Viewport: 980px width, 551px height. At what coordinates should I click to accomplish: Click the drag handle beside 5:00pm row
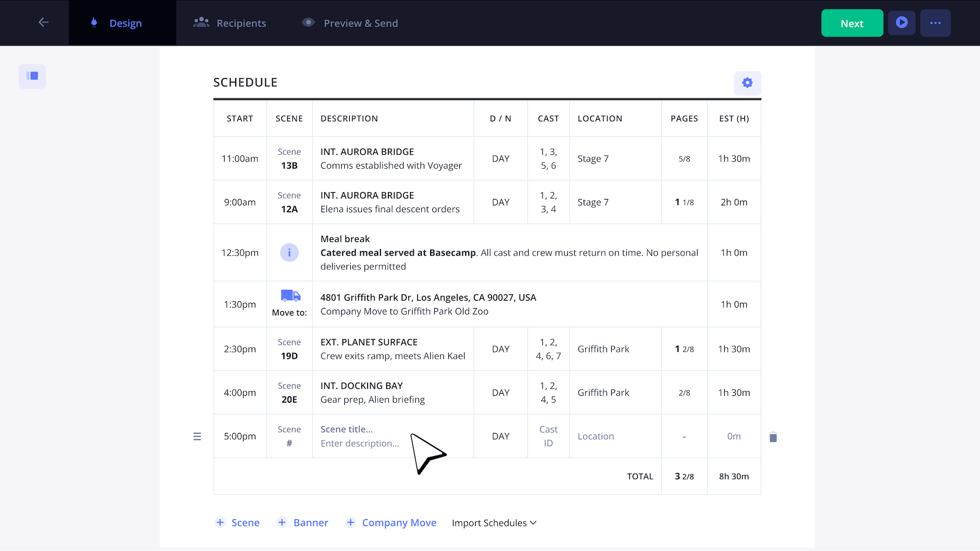tap(197, 437)
